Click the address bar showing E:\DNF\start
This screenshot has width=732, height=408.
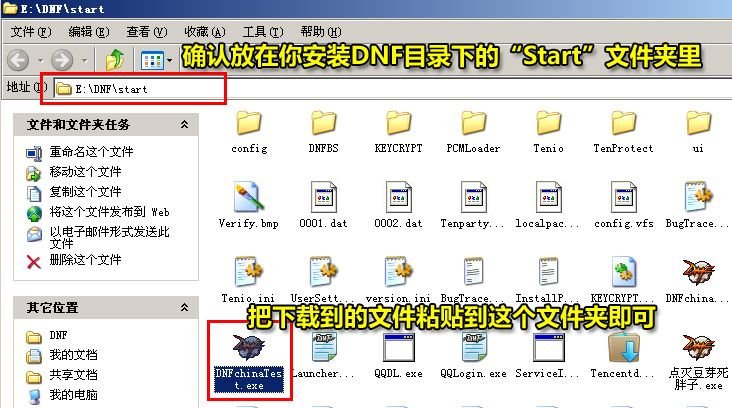(x=392, y=89)
